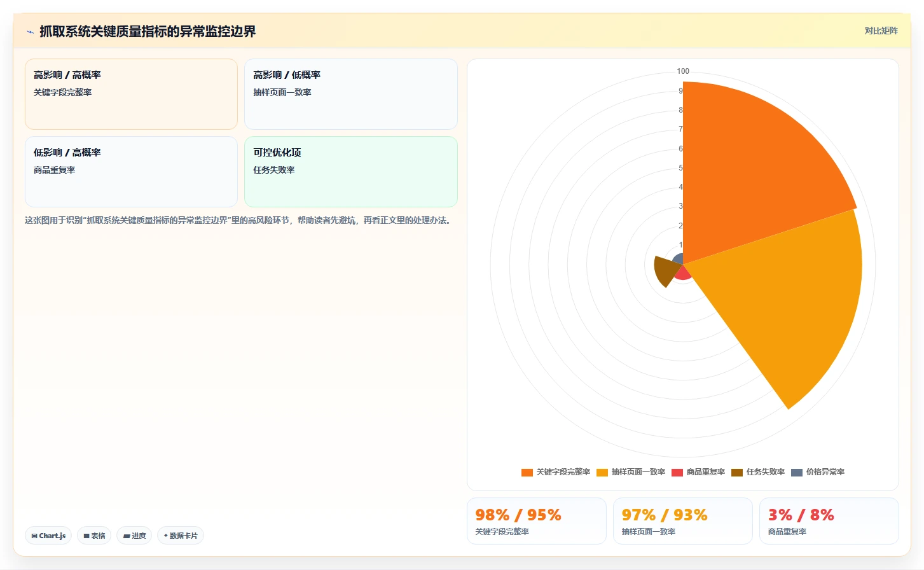924x570 pixels.
Task: Click the 数据卡片 tag chip
Action: click(181, 536)
